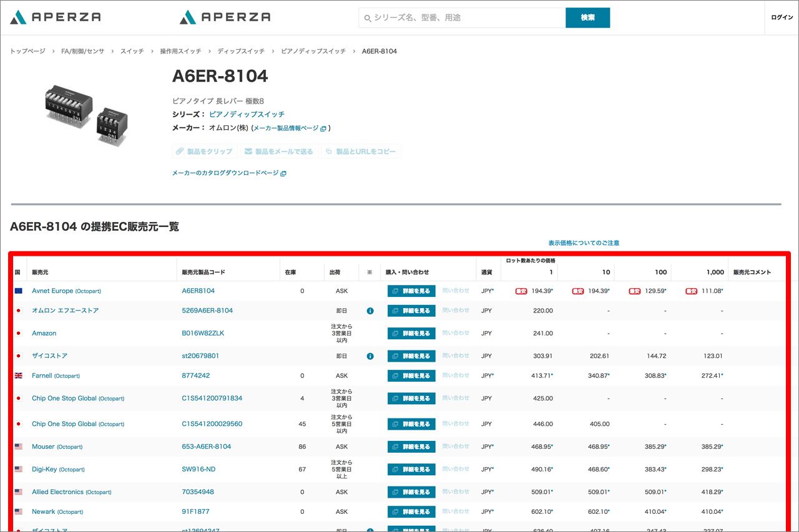Open product code B016W82ZLK link
The width and height of the screenshot is (799, 532).
click(x=203, y=333)
